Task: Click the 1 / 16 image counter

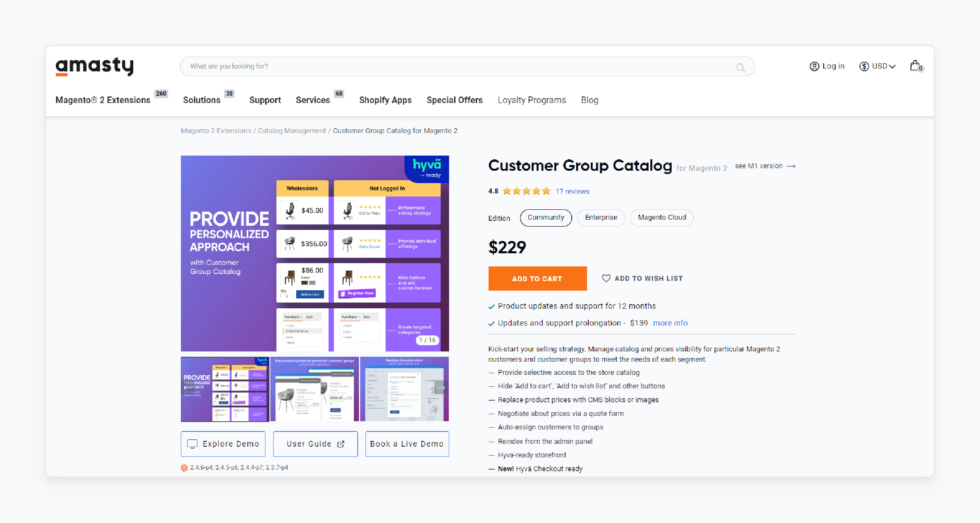Action: 427,340
